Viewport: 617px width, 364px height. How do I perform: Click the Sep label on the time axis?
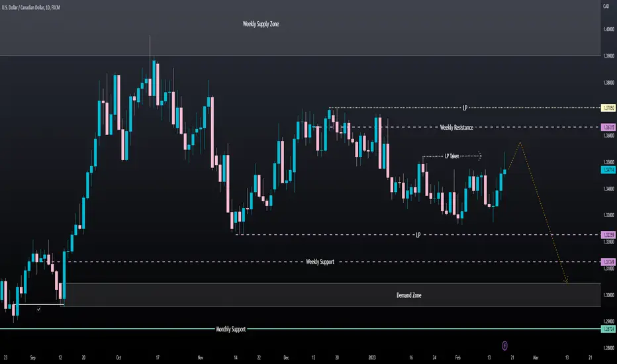[32, 357]
